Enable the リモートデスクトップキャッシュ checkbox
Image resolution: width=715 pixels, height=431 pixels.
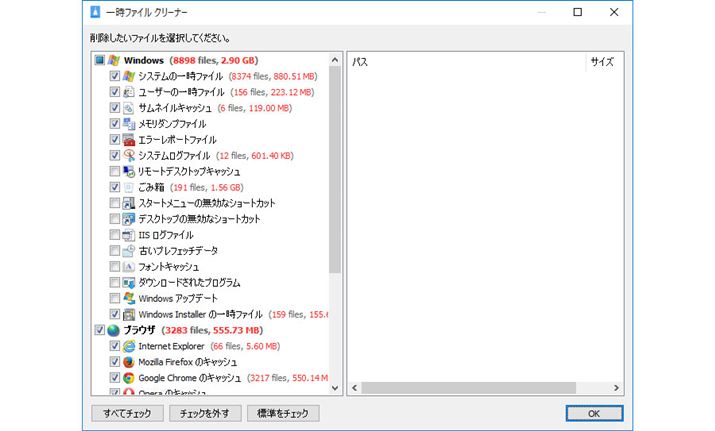click(115, 172)
